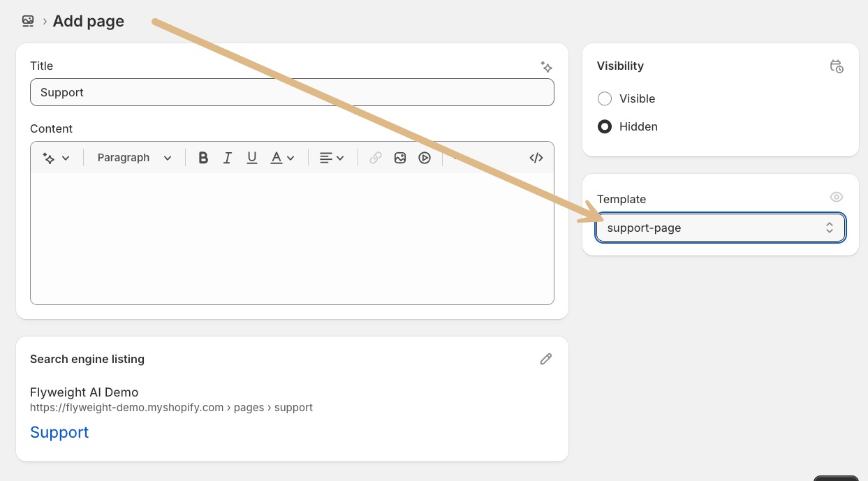Click the underline formatting icon
868x481 pixels.
(252, 158)
